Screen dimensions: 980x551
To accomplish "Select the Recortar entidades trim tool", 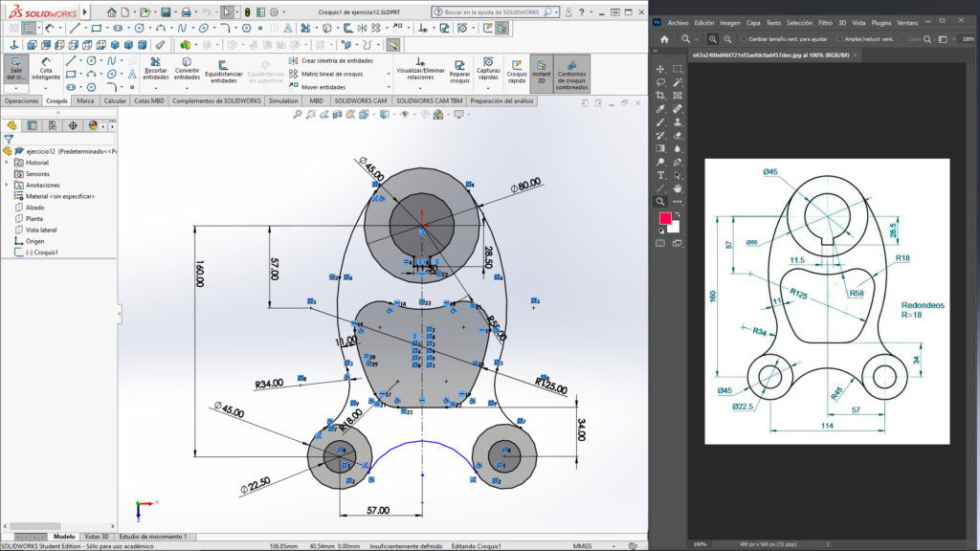I will (x=155, y=71).
